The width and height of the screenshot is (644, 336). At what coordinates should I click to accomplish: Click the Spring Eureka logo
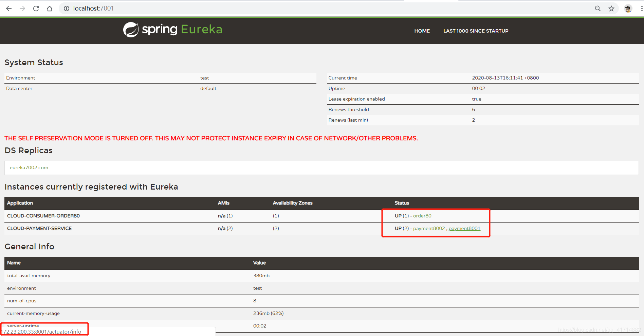[x=172, y=30]
